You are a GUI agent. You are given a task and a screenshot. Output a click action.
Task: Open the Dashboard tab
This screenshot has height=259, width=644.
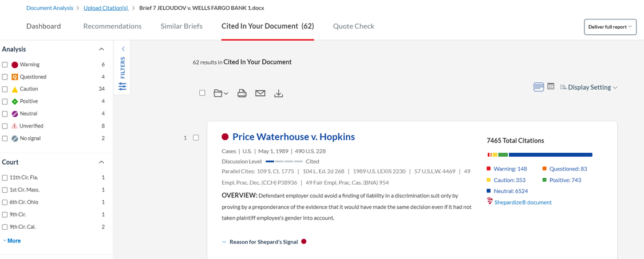click(x=44, y=26)
